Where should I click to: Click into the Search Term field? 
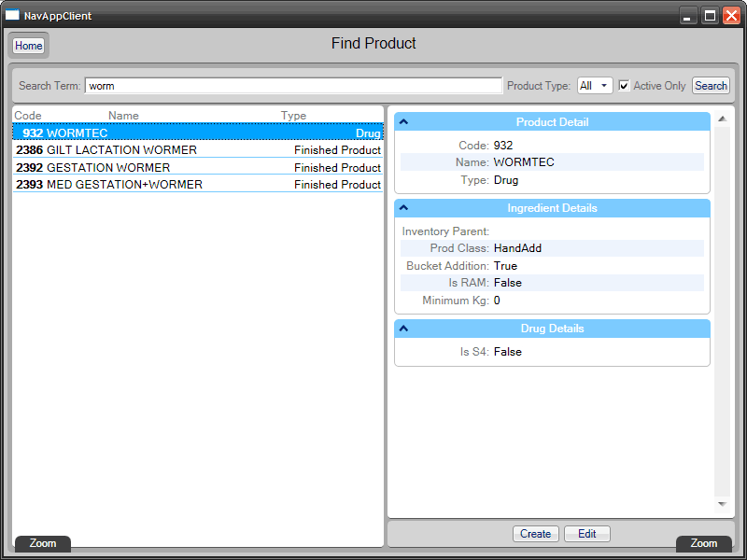pos(293,86)
